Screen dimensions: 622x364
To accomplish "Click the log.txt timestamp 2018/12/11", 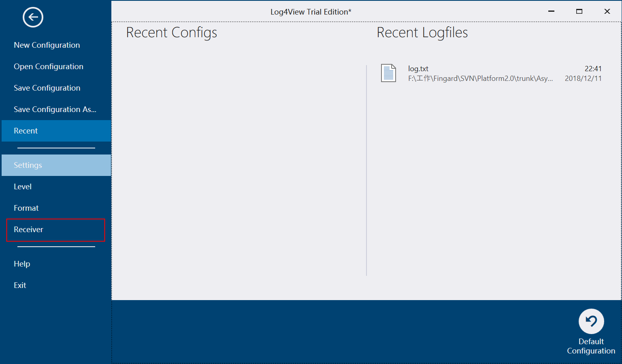I will click(583, 78).
